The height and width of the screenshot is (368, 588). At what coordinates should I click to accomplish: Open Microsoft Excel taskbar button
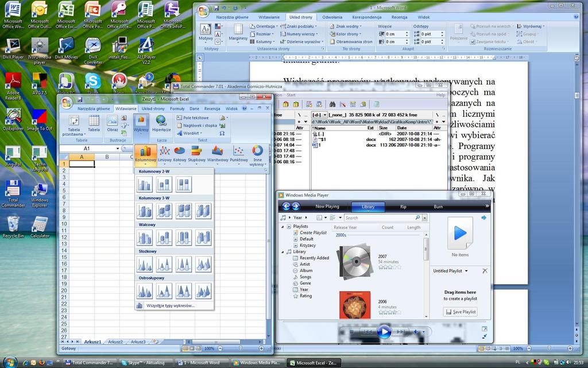click(x=314, y=363)
